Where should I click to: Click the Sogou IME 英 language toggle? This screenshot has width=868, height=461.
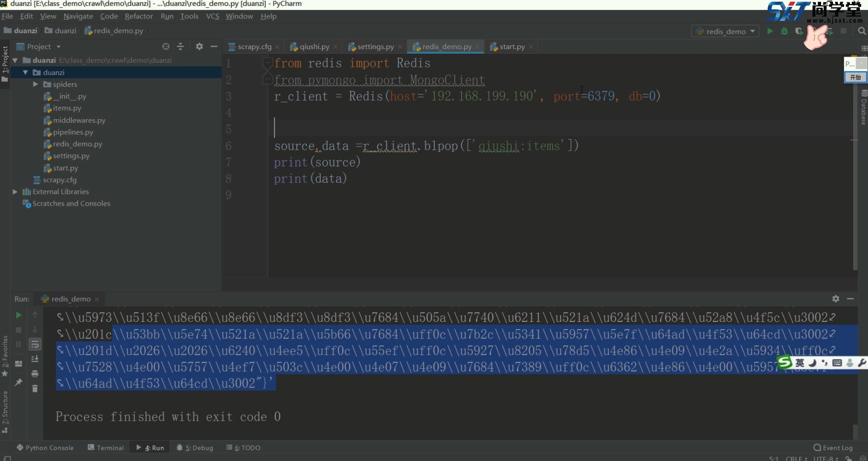tap(800, 363)
